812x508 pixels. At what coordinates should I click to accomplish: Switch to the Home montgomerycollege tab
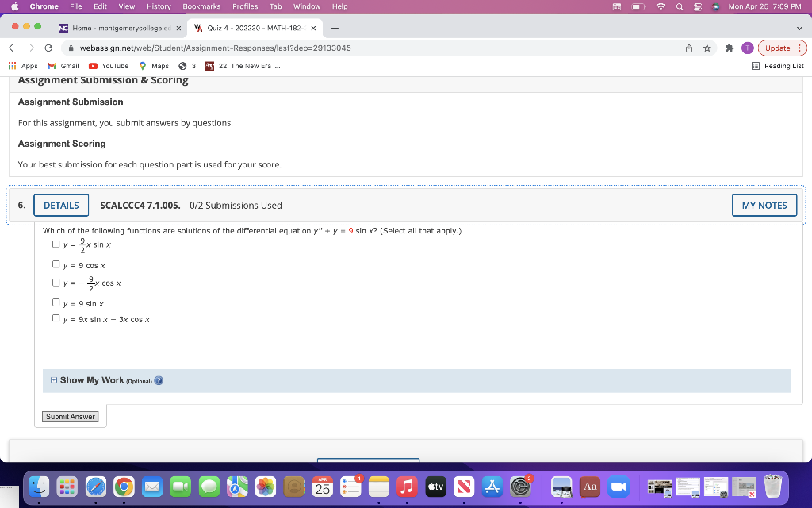[x=119, y=27]
